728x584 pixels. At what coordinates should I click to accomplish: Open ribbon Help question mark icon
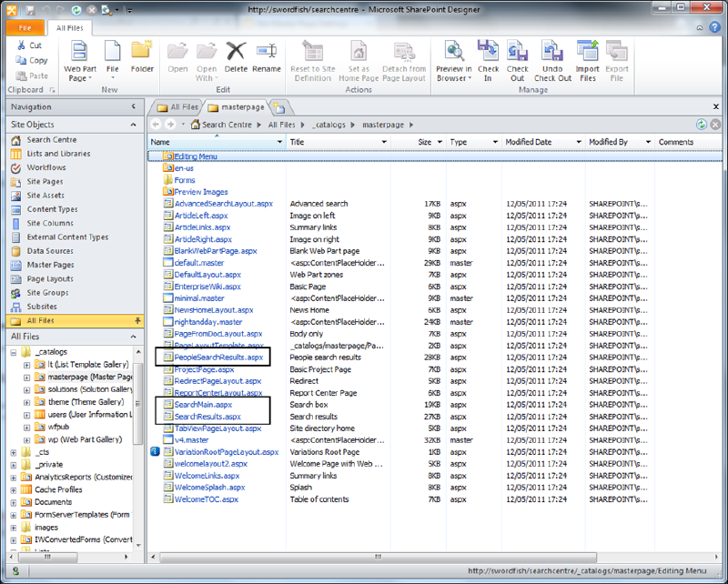(x=714, y=27)
